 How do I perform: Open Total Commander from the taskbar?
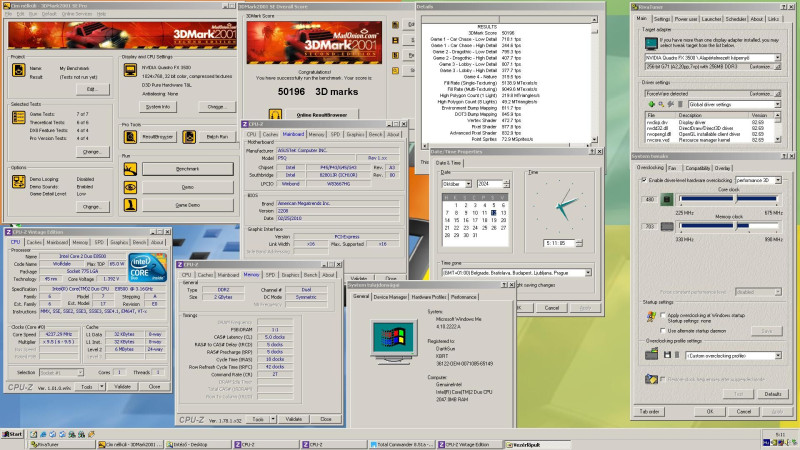[x=402, y=444]
